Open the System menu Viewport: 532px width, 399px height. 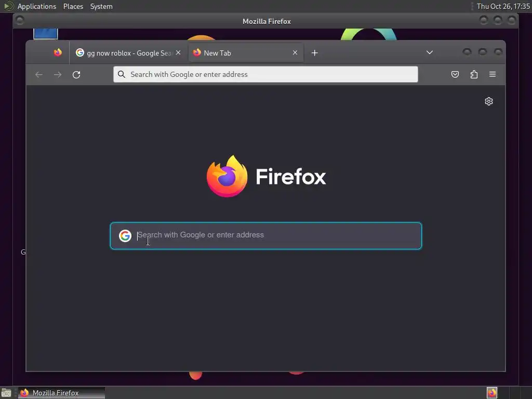[x=101, y=6]
